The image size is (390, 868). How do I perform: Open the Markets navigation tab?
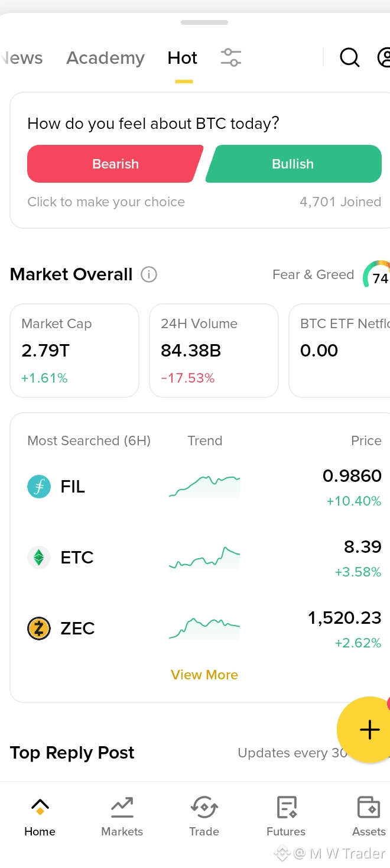click(122, 816)
